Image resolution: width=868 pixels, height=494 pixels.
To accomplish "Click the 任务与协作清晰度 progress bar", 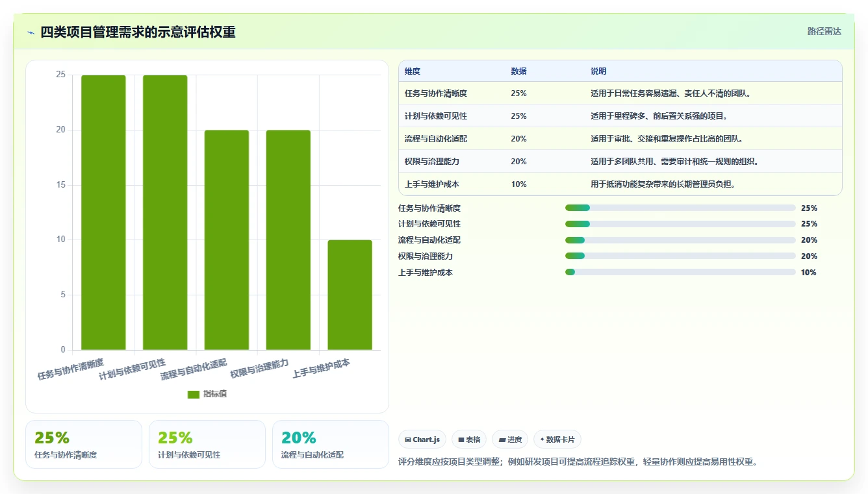I will point(680,208).
